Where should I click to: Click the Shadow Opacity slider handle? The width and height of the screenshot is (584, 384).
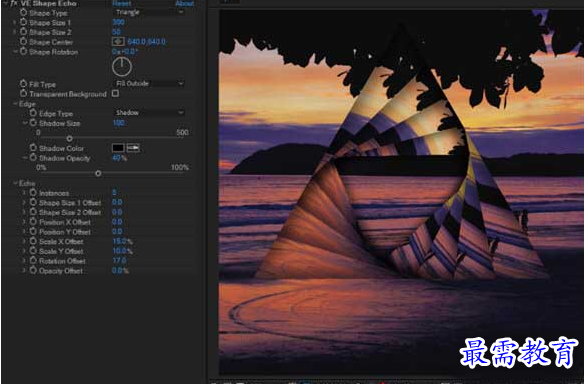(x=98, y=173)
